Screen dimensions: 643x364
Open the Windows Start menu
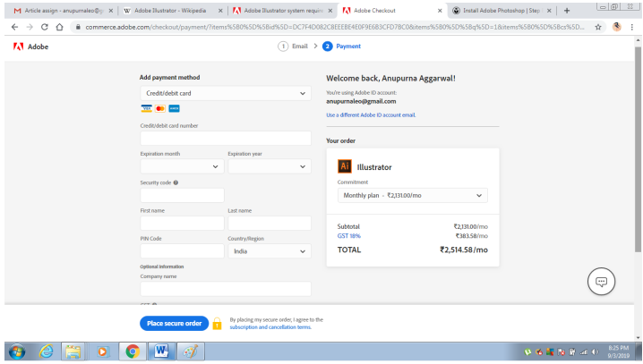coord(17,351)
